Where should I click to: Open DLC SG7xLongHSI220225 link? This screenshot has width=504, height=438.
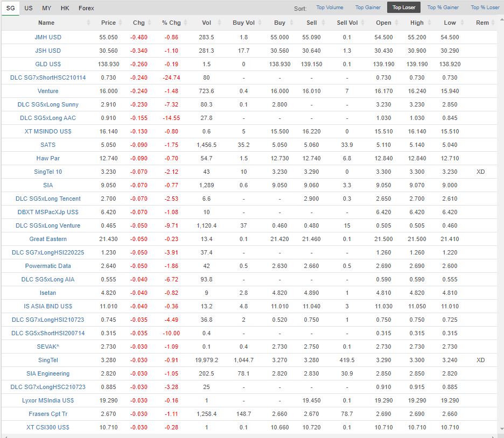pyautogui.click(x=48, y=253)
